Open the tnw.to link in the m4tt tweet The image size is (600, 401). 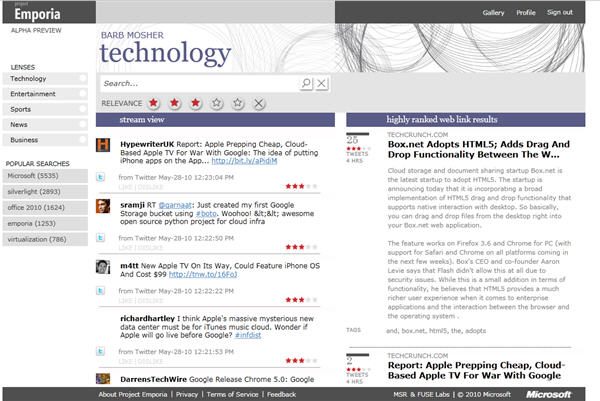point(203,274)
